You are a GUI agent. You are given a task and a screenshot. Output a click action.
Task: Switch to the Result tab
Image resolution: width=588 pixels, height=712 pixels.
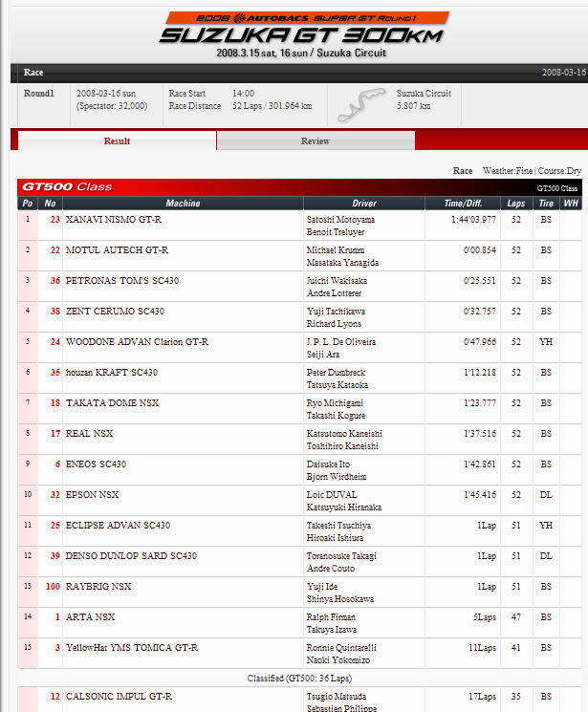click(117, 141)
